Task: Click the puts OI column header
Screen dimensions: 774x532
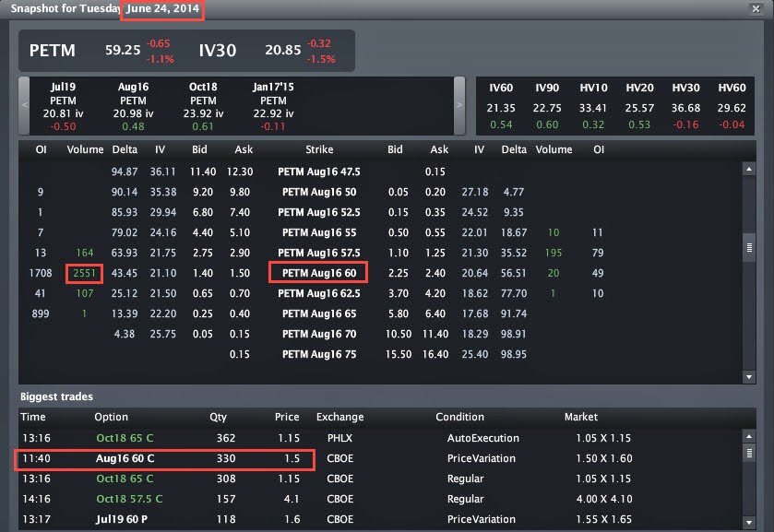Action: point(599,149)
